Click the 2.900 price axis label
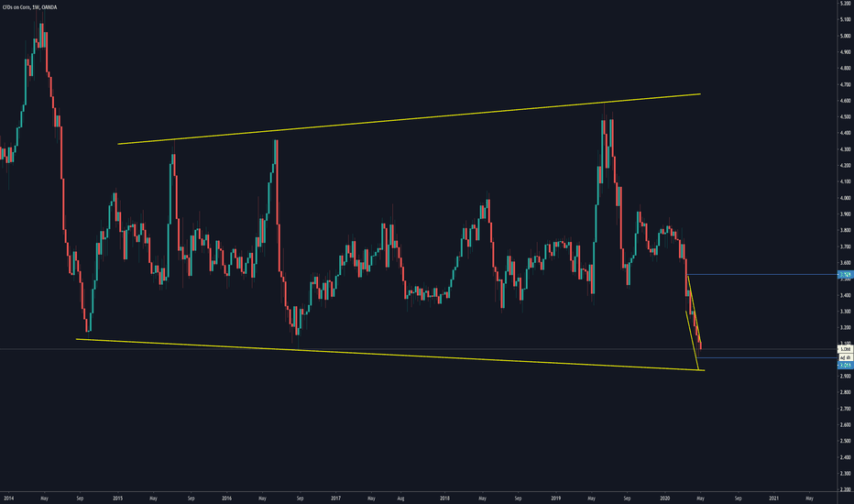This screenshot has width=854, height=504. coord(845,376)
